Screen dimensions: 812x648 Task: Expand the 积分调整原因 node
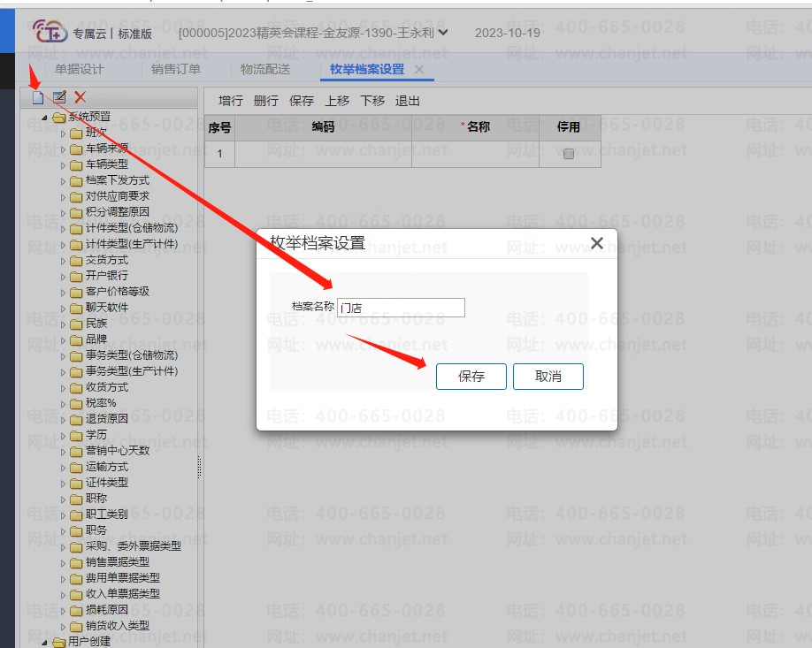pos(63,213)
